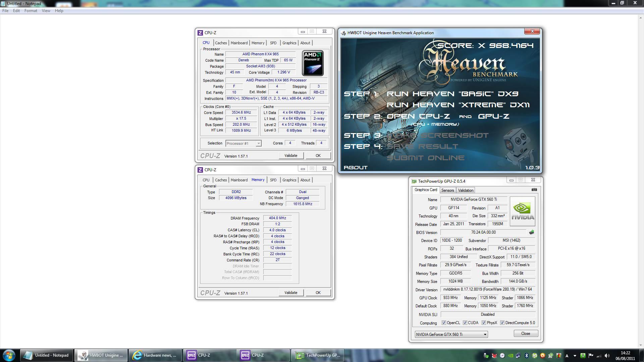Image resolution: width=644 pixels, height=362 pixels.
Task: Open Notepad File menu
Action: tap(5, 11)
